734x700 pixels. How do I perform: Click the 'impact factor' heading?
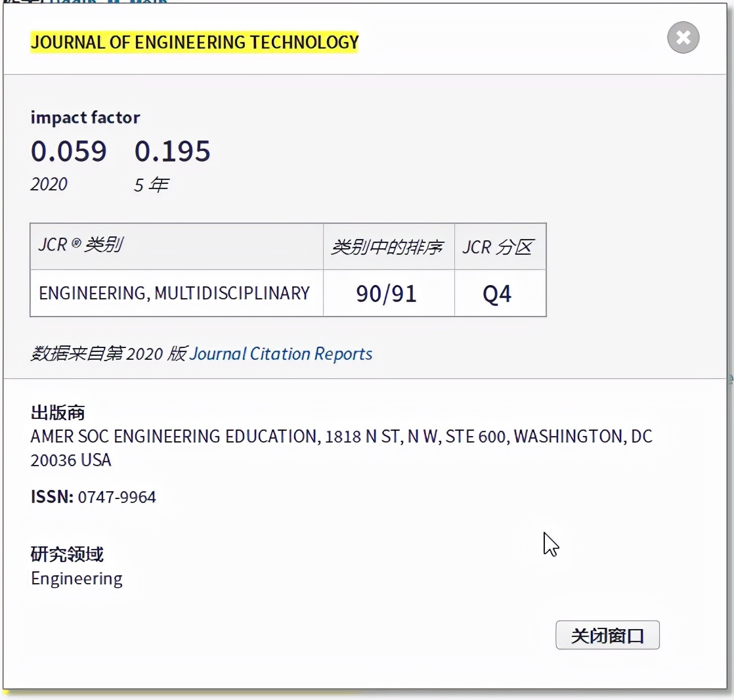[85, 118]
